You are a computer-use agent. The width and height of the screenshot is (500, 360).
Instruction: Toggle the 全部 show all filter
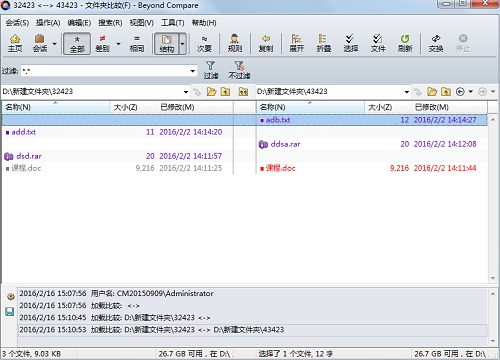77,43
